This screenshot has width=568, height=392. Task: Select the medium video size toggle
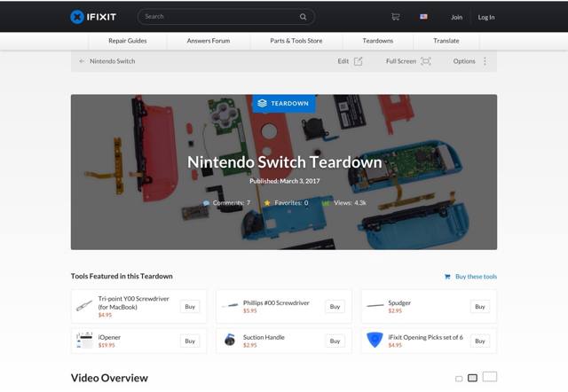[472, 378]
